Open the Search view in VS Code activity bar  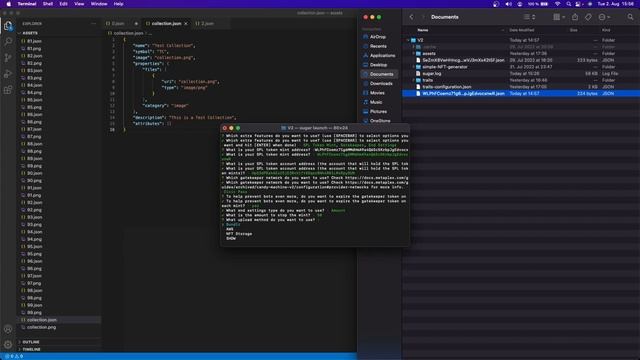8,42
